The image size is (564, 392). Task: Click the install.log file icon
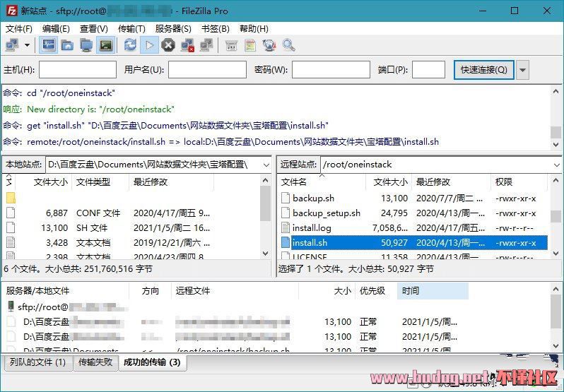point(286,228)
